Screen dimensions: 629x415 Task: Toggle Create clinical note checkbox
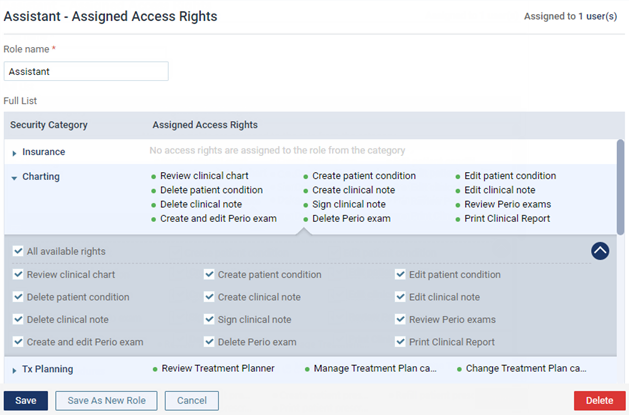(x=209, y=297)
